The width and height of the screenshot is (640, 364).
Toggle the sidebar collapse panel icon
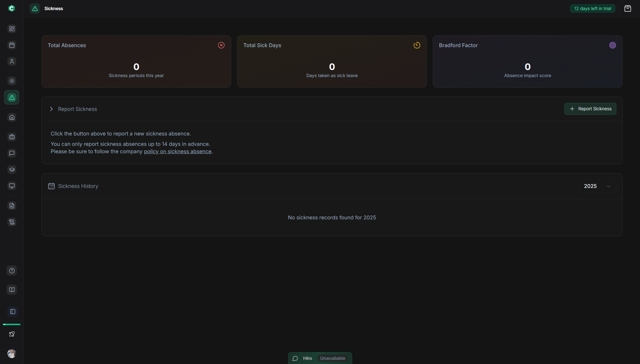point(12,312)
